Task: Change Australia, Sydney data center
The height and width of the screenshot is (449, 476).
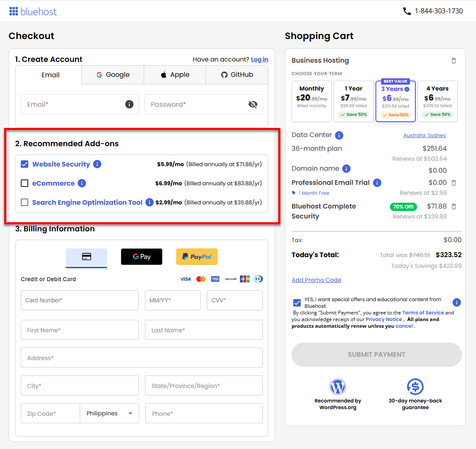Action: click(x=424, y=135)
